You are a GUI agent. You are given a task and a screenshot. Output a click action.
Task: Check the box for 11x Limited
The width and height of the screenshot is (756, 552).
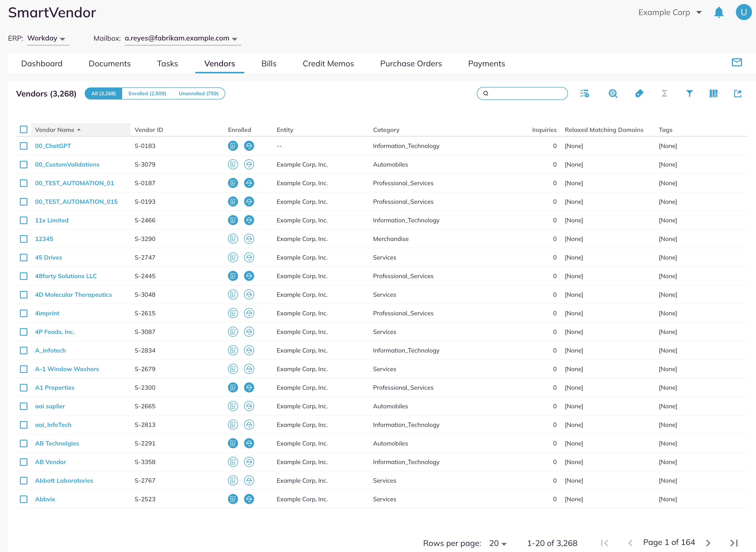point(23,220)
